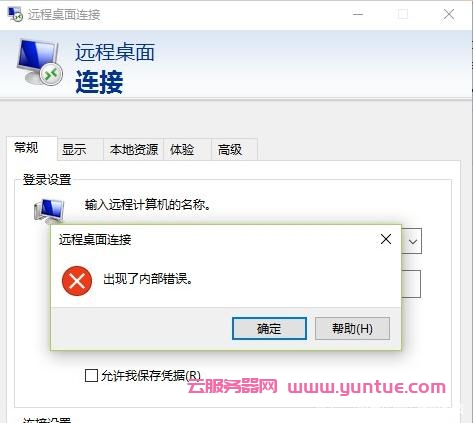This screenshot has width=473, height=423.
Task: Expand the computer name dropdown arrow
Action: pos(412,241)
